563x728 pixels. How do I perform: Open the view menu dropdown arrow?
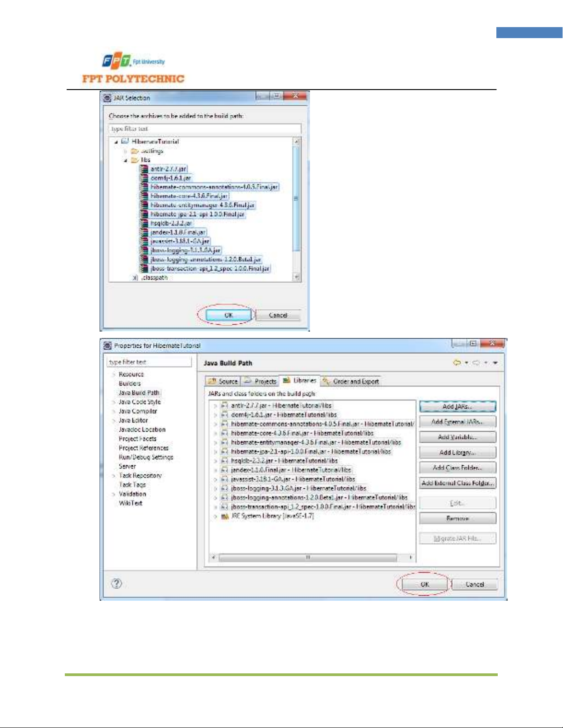[x=495, y=363]
